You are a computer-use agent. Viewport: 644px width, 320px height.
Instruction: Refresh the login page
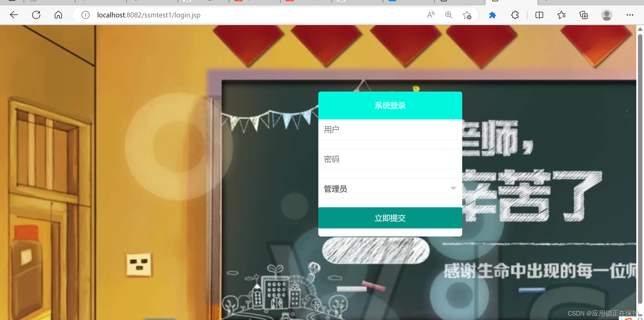click(x=36, y=15)
